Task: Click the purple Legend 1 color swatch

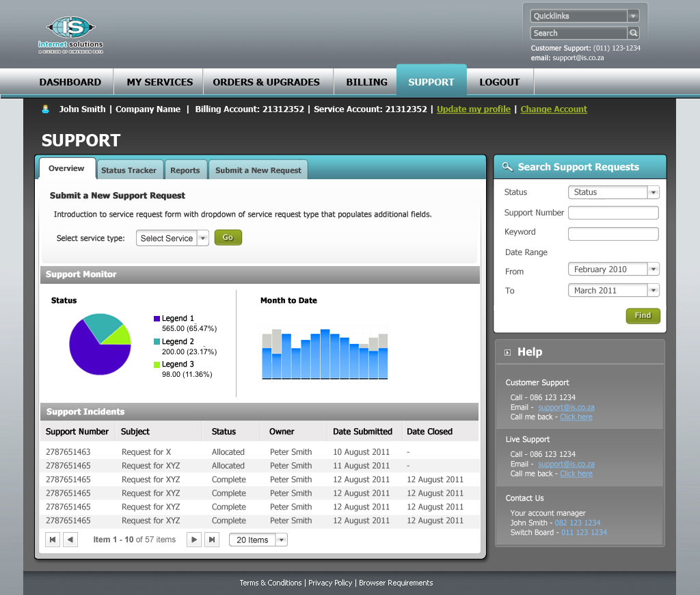Action: (157, 319)
